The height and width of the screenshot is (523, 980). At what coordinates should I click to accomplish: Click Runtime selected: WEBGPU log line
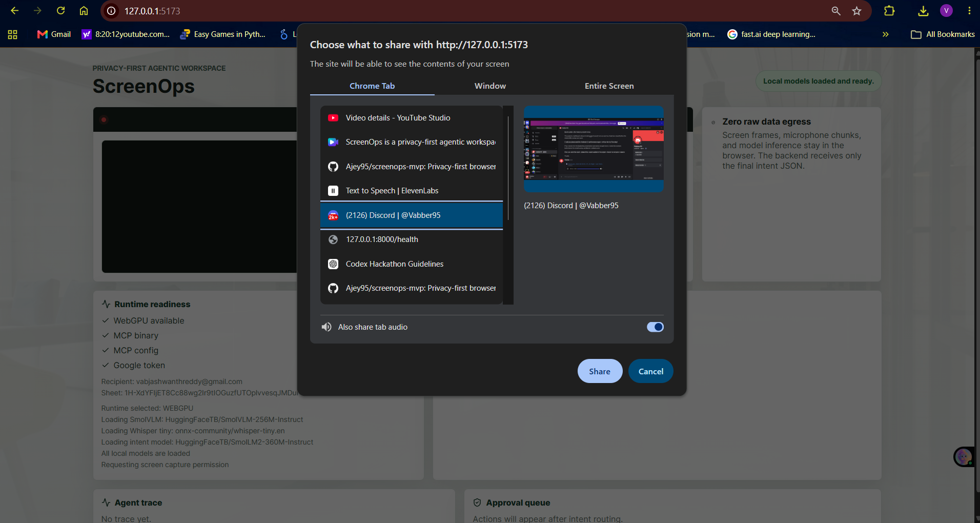point(147,408)
